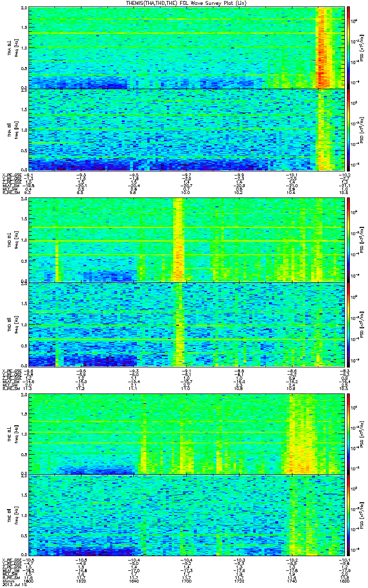The width and height of the screenshot is (368, 588).
Task: Click the color bar beside THE Bll panel
Action: [x=348, y=515]
